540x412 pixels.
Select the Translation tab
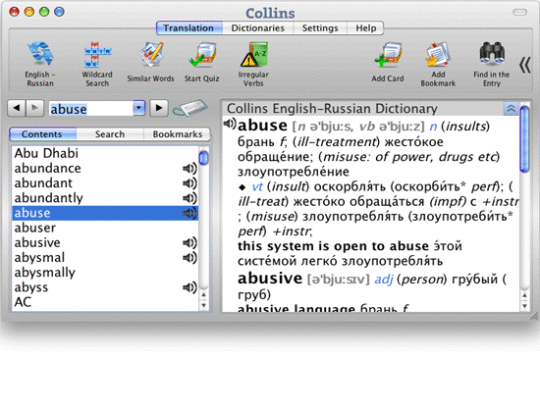pos(189,28)
